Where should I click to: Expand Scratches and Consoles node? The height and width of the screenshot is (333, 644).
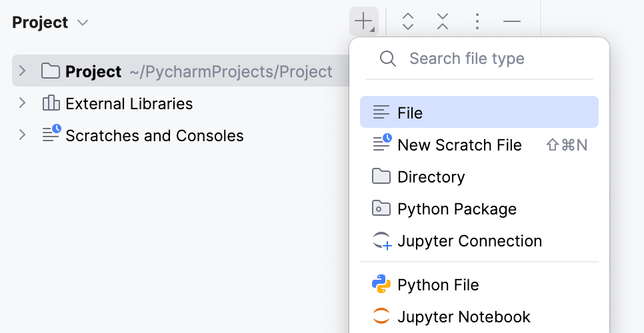click(x=22, y=135)
